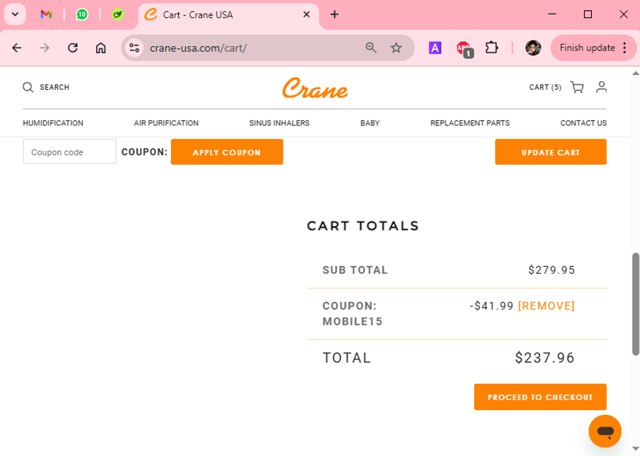Go forward to the next page
This screenshot has width=640, height=456.
(x=44, y=48)
